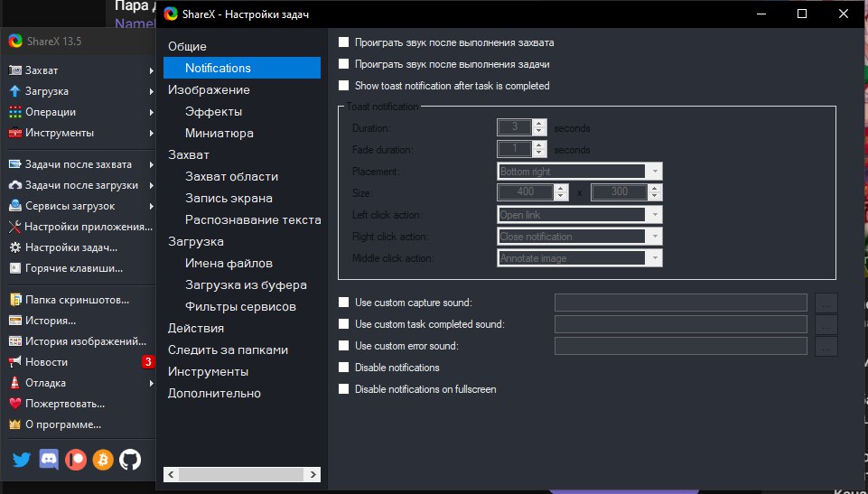Check Show toast notification after task is completed
This screenshot has width=868, height=494.
point(344,85)
